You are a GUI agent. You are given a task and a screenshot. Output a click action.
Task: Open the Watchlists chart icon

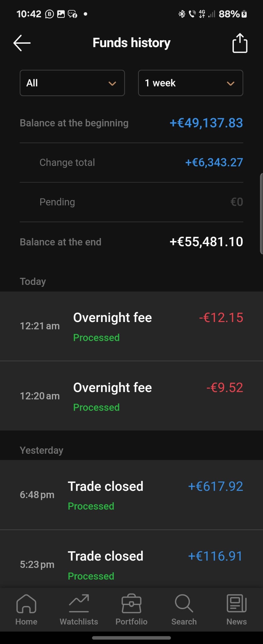[x=79, y=604]
